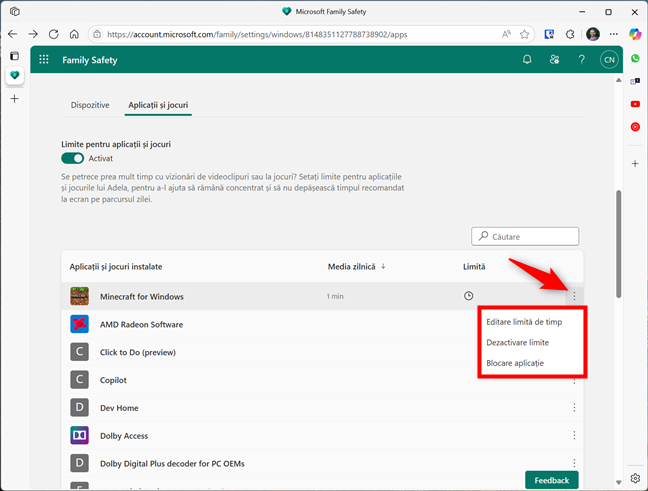Screen dimensions: 648x491
Task: Click the Limită column header
Action: click(x=474, y=267)
